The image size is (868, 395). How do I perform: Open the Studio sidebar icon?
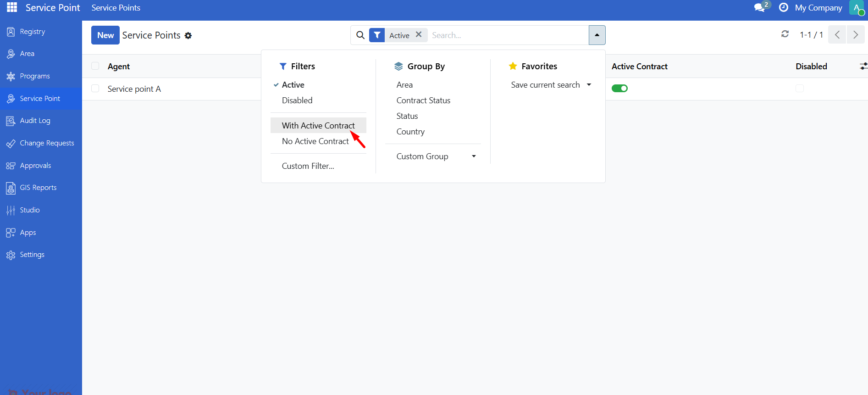(x=11, y=210)
